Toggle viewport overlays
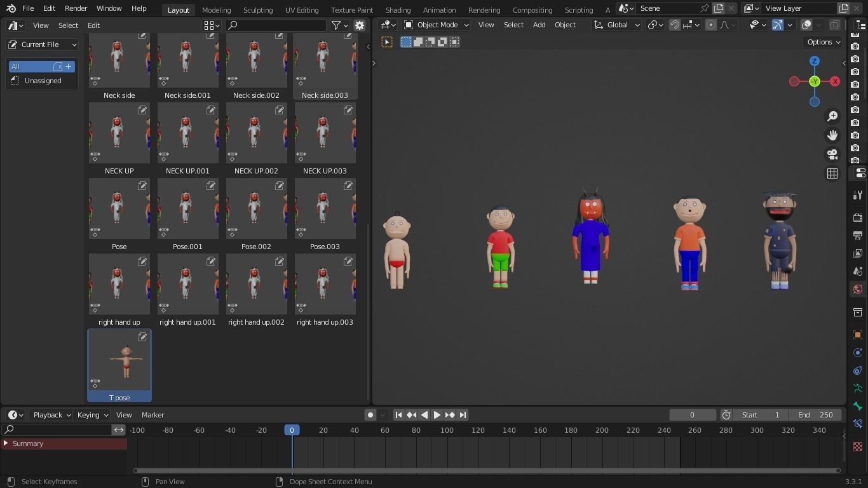The height and width of the screenshot is (488, 868). [x=806, y=25]
